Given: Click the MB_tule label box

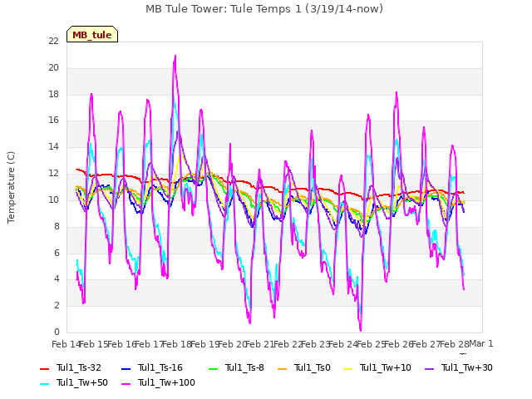Looking at the screenshot, I should point(92,34).
